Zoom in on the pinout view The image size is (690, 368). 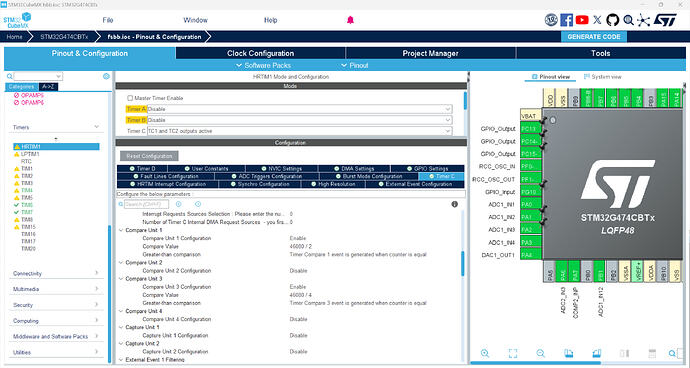pyautogui.click(x=484, y=353)
